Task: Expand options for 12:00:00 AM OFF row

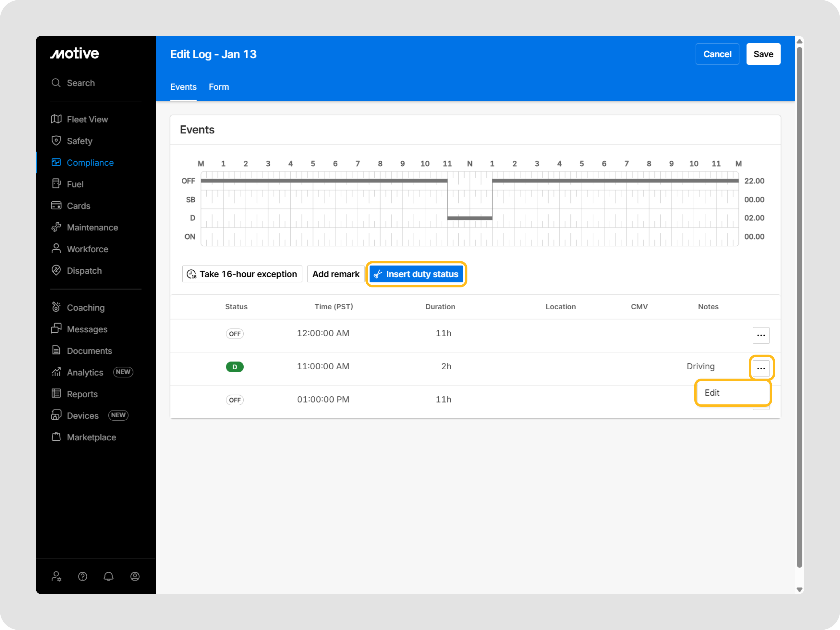Action: [760, 335]
